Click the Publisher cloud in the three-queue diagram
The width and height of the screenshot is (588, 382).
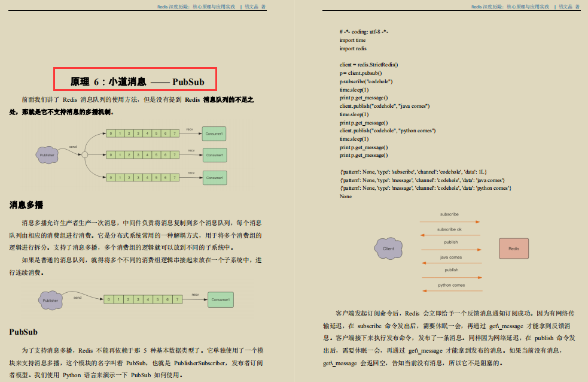(x=47, y=155)
